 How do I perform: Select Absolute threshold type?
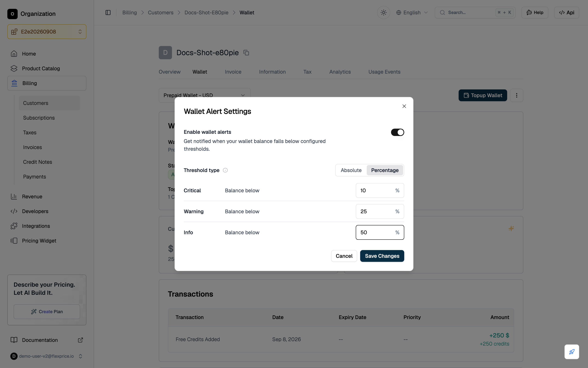pos(351,170)
